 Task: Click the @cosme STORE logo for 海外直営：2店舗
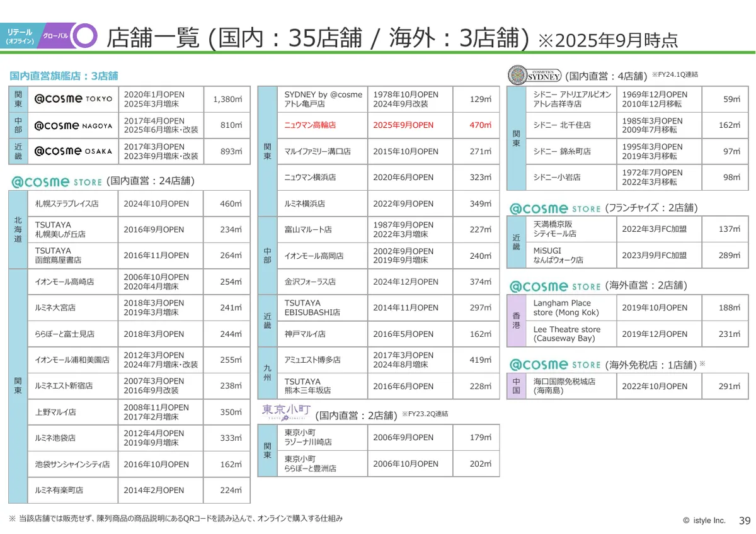tap(554, 286)
